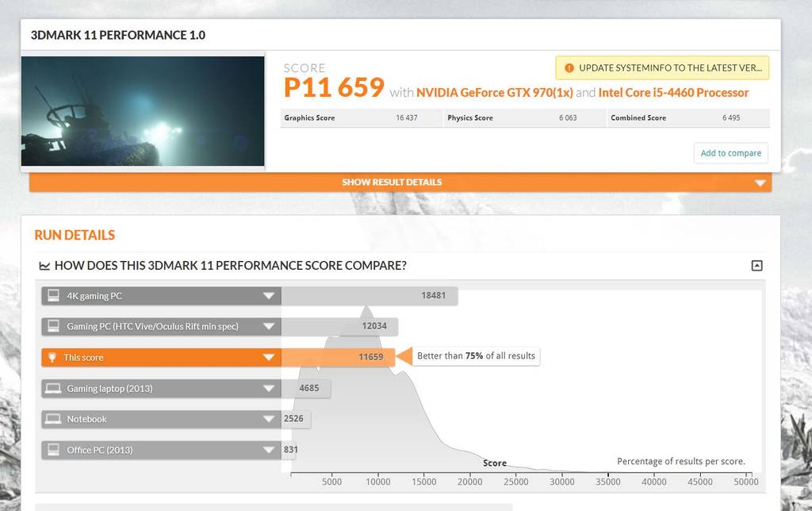Click the desktop icon beside Office PC (2013)
The image size is (812, 511).
click(53, 450)
